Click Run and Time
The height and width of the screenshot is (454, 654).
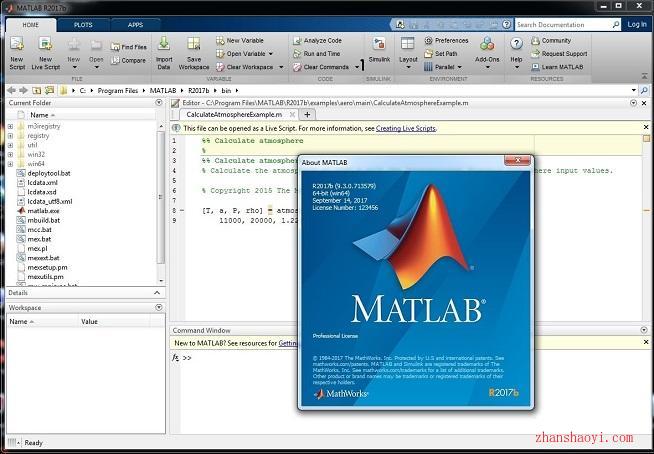pos(317,53)
